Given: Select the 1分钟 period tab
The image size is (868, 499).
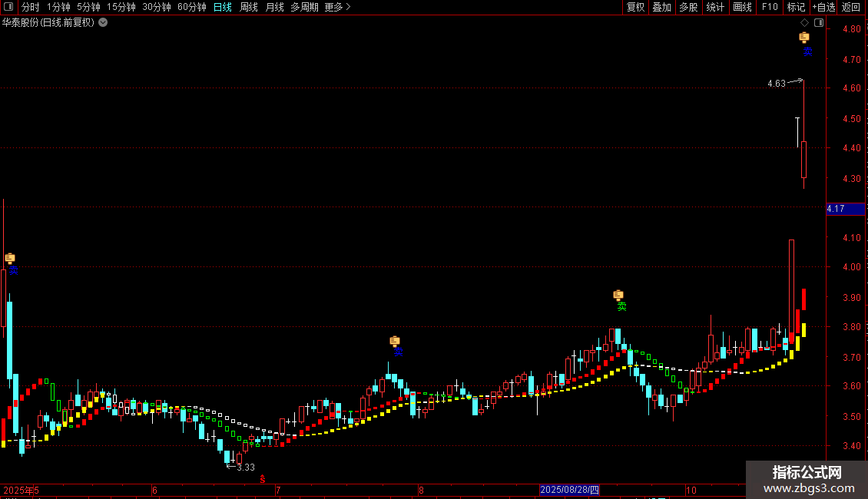Looking at the screenshot, I should pyautogui.click(x=58, y=7).
